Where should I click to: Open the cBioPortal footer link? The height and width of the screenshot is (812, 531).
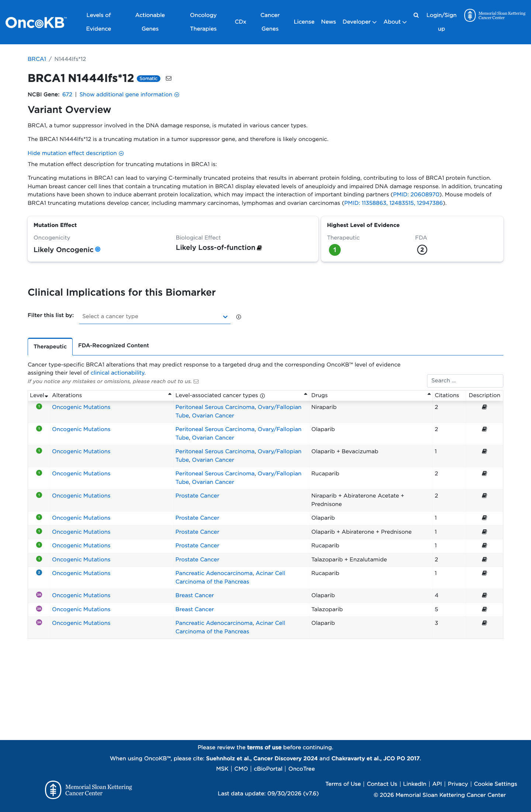[268, 769]
